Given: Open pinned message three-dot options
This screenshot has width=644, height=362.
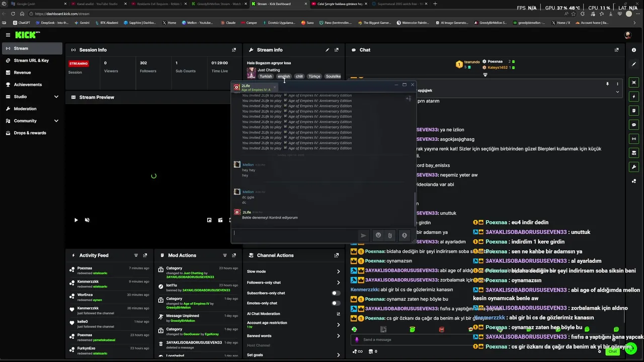Looking at the screenshot, I should point(617,84).
